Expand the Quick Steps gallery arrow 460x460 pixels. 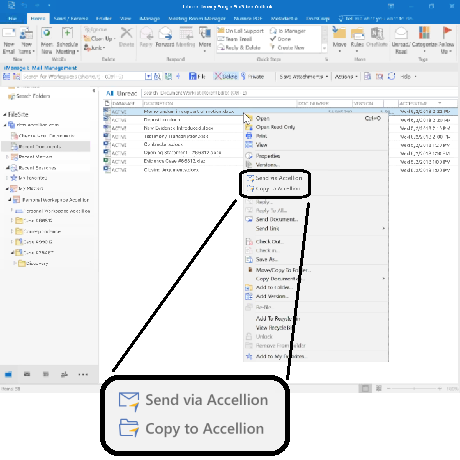pos(324,49)
